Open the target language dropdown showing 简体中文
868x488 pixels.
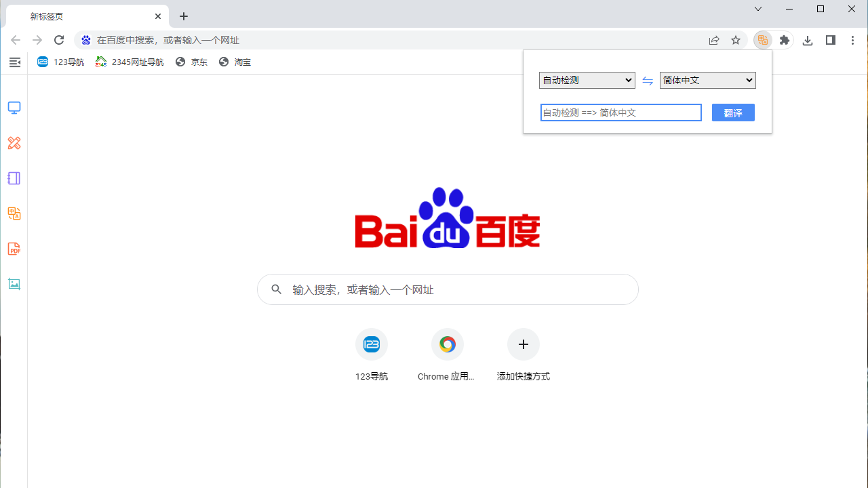coord(707,80)
